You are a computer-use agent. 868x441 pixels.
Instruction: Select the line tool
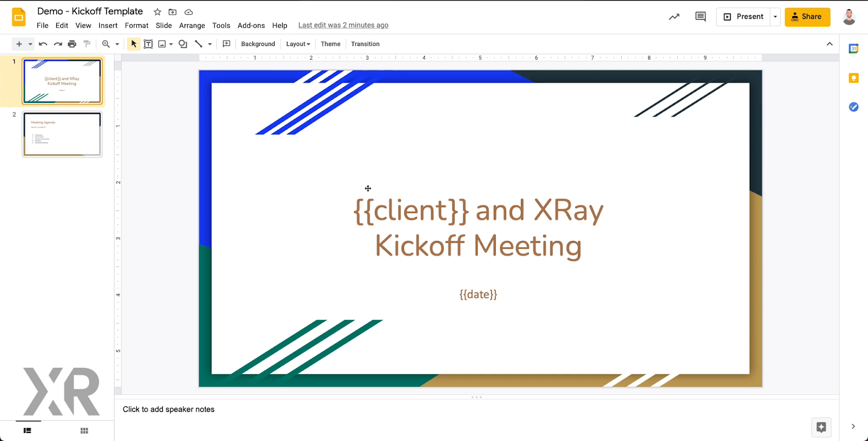click(199, 44)
